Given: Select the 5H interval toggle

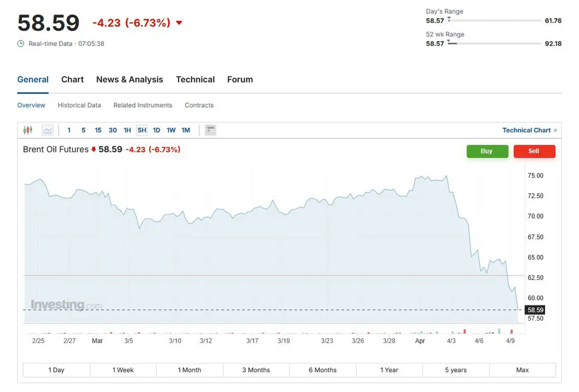Looking at the screenshot, I should tap(142, 131).
